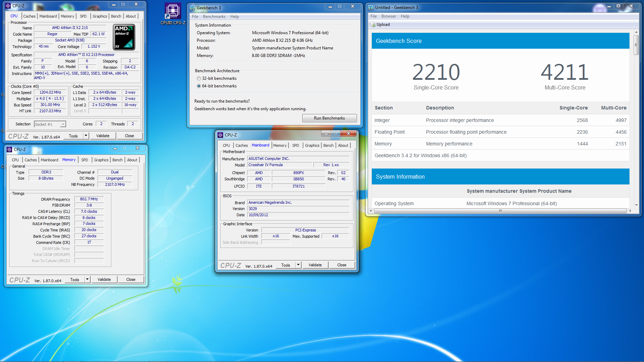
Task: Open Bench tab in Mainboard CPU-Z window
Action: click(329, 145)
